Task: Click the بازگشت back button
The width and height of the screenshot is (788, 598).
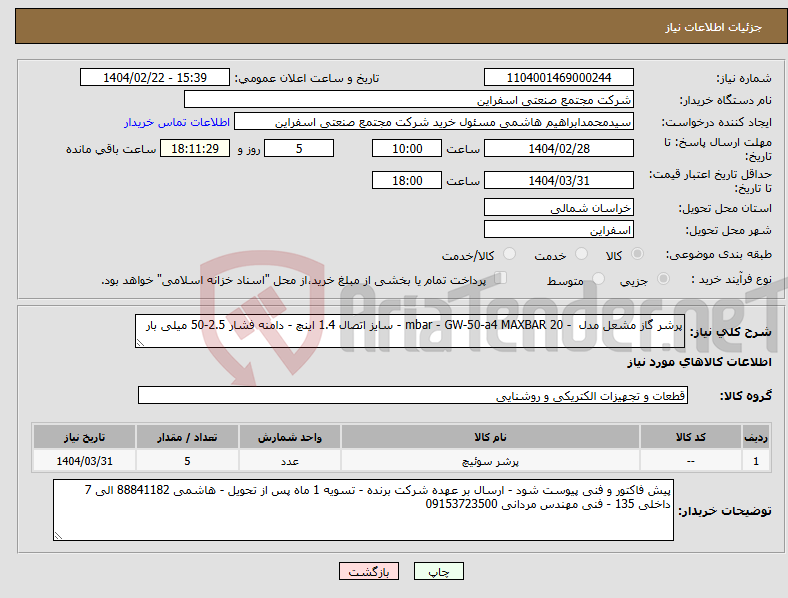Action: (369, 571)
